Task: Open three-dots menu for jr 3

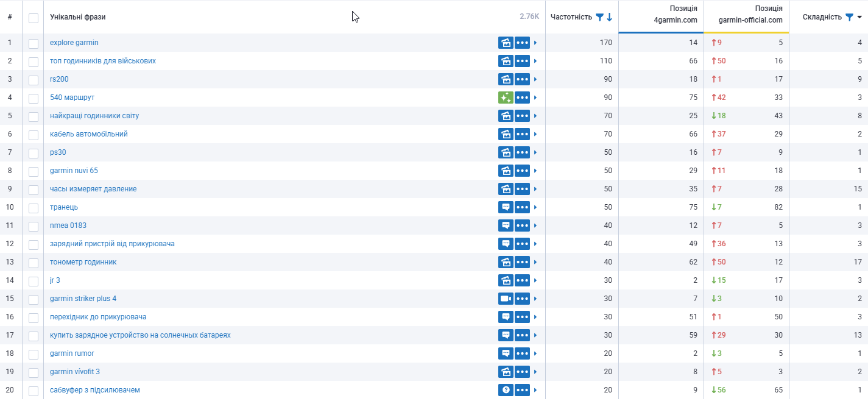Action: (522, 280)
